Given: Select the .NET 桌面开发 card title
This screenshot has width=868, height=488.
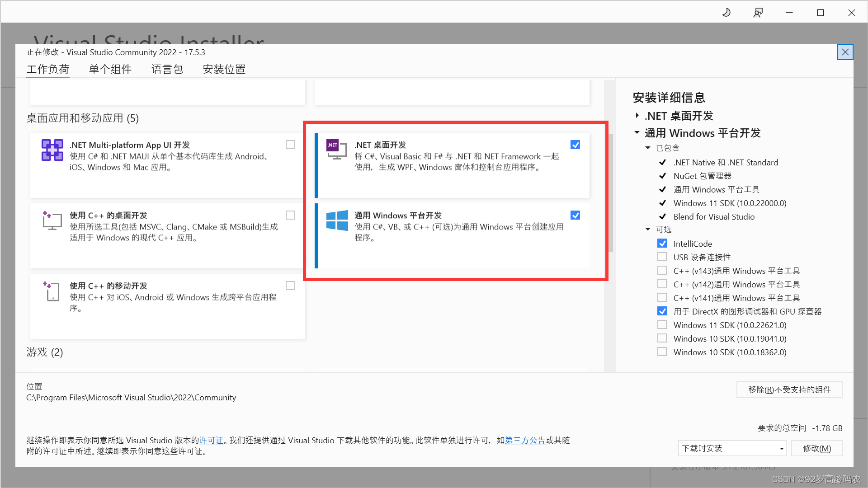Looking at the screenshot, I should (380, 145).
